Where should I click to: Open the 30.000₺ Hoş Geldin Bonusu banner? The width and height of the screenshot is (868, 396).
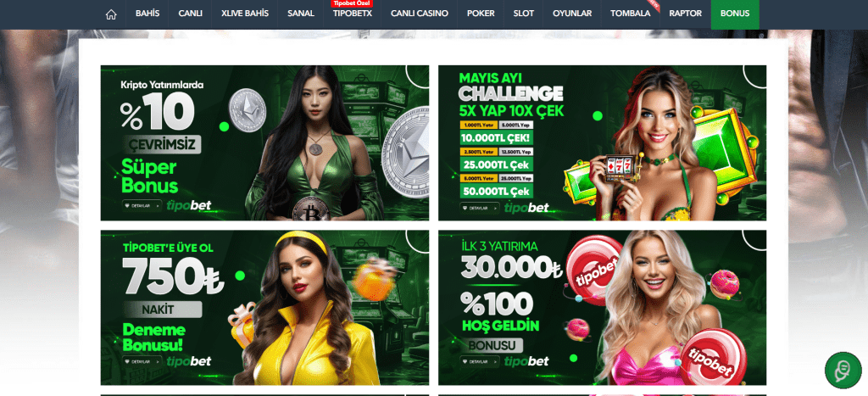pos(603,307)
